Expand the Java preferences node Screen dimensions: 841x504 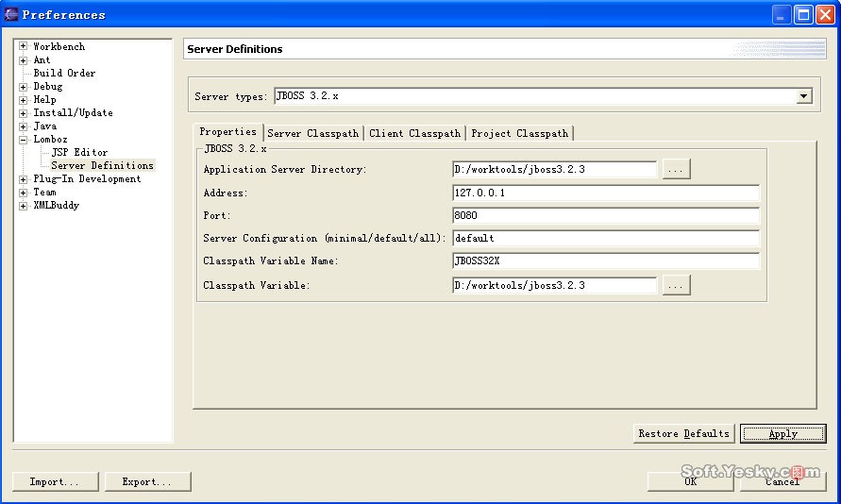click(x=23, y=126)
